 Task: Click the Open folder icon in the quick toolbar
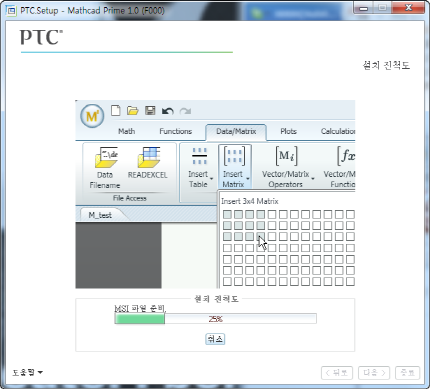133,111
